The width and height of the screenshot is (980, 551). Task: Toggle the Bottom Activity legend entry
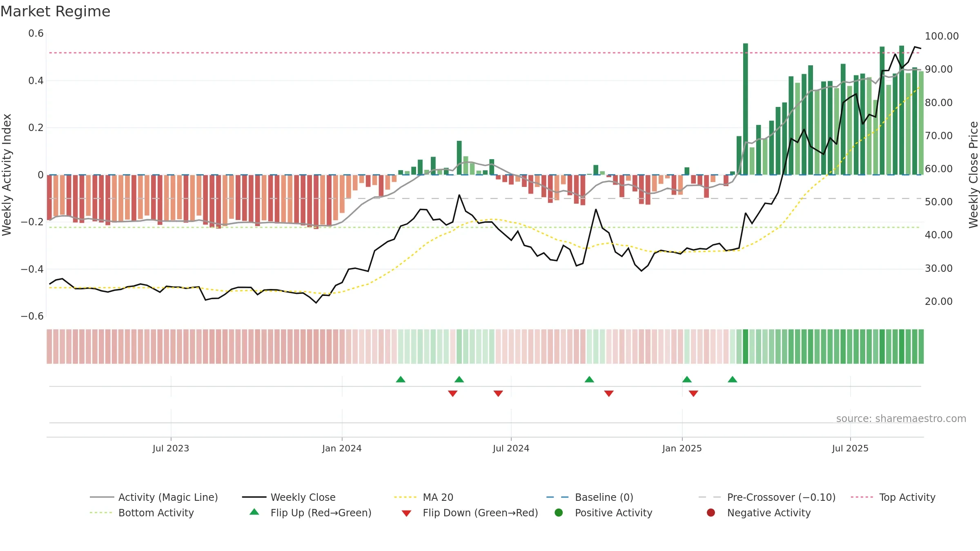coord(142,513)
